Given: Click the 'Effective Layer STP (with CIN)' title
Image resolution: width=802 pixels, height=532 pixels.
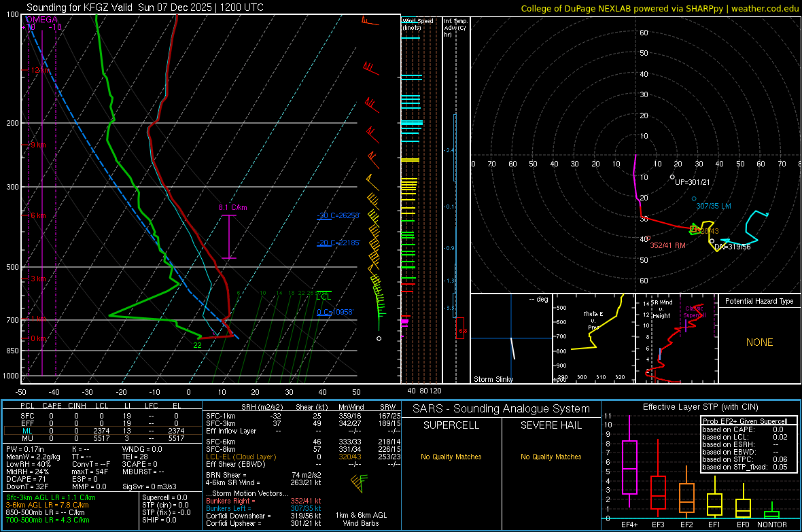Looking at the screenshot, I should point(700,407).
